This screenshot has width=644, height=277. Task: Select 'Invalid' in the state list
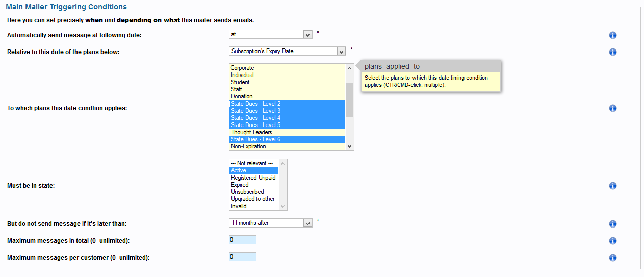[x=254, y=206]
